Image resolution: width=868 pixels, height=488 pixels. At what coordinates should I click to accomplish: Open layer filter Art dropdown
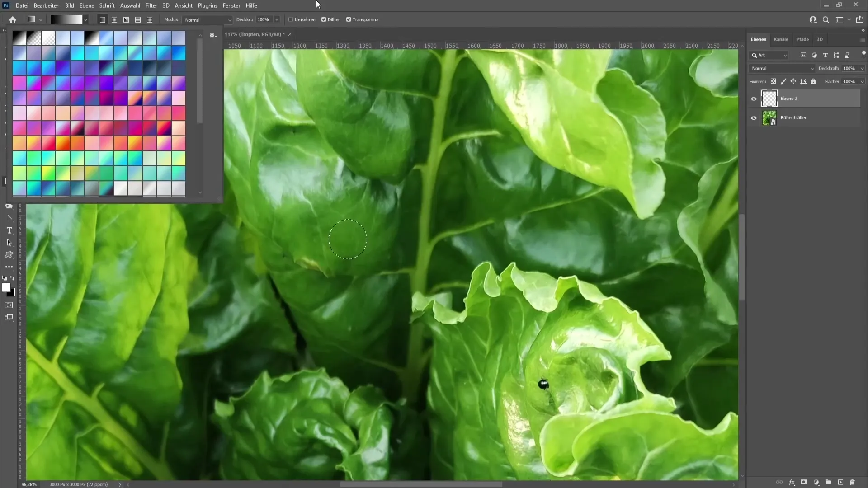point(769,55)
